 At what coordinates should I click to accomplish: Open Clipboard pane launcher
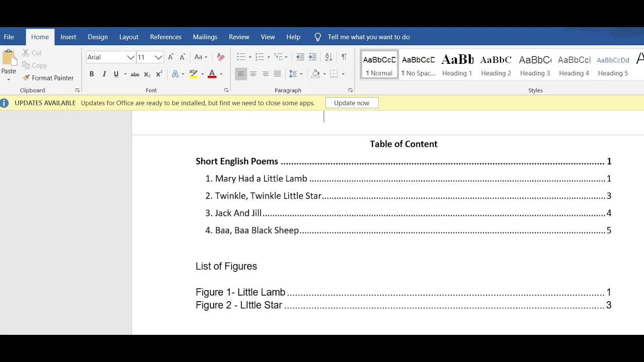point(77,90)
